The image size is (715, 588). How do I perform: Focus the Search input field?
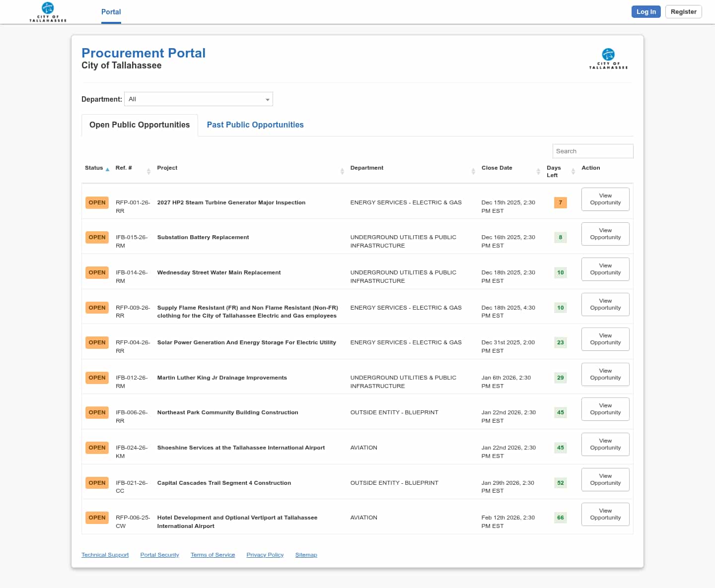tap(592, 151)
